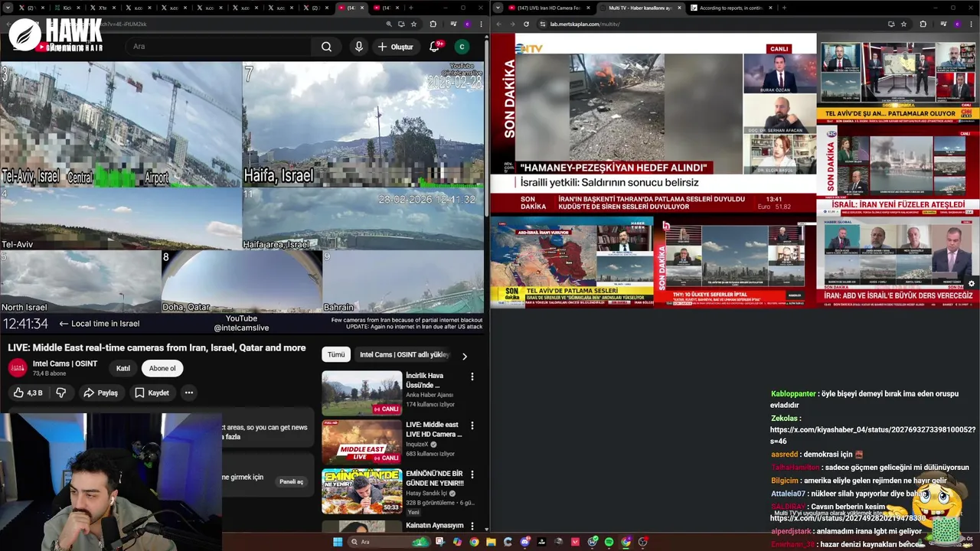
Task: Select Intel Cams | OSINT adlı yükleyen chip
Action: coord(404,354)
